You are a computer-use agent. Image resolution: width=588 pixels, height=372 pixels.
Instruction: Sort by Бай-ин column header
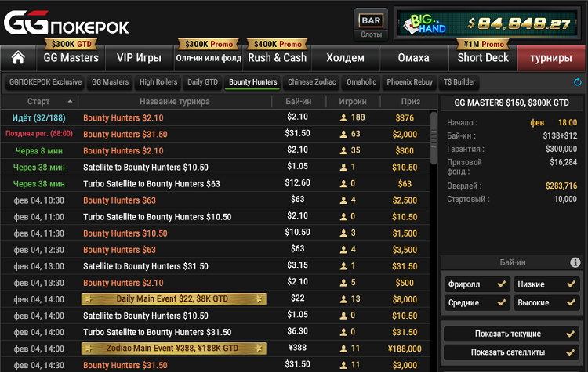[x=299, y=102]
